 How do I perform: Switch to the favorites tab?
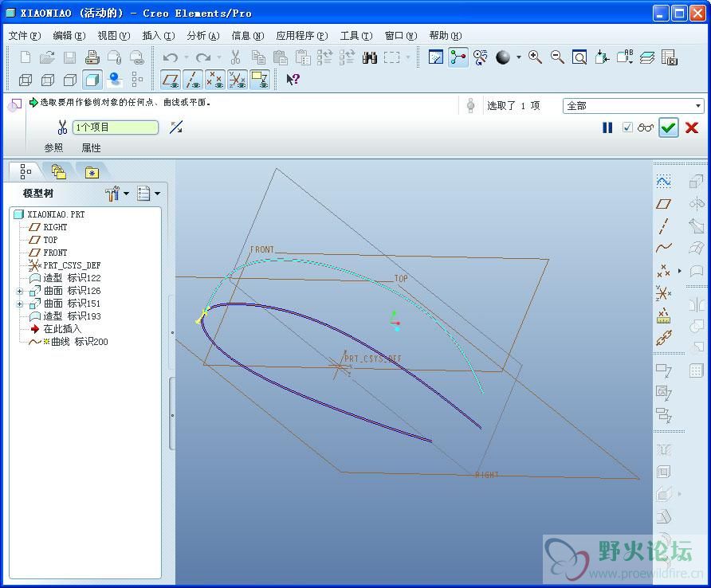92,172
